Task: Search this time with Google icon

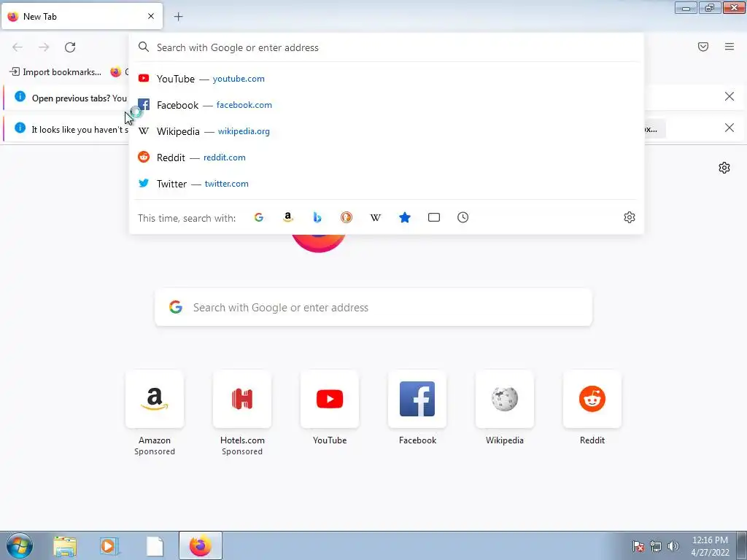Action: click(259, 217)
